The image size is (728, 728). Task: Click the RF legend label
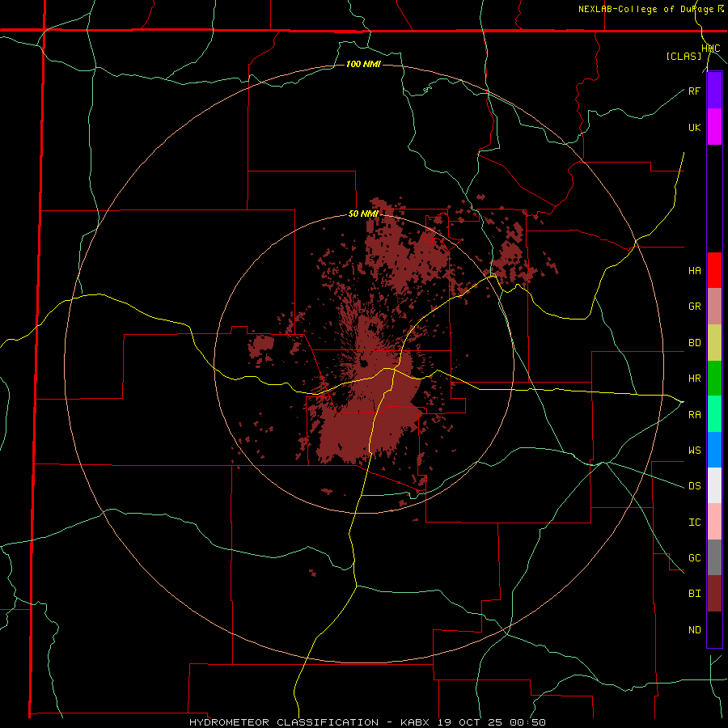694,91
